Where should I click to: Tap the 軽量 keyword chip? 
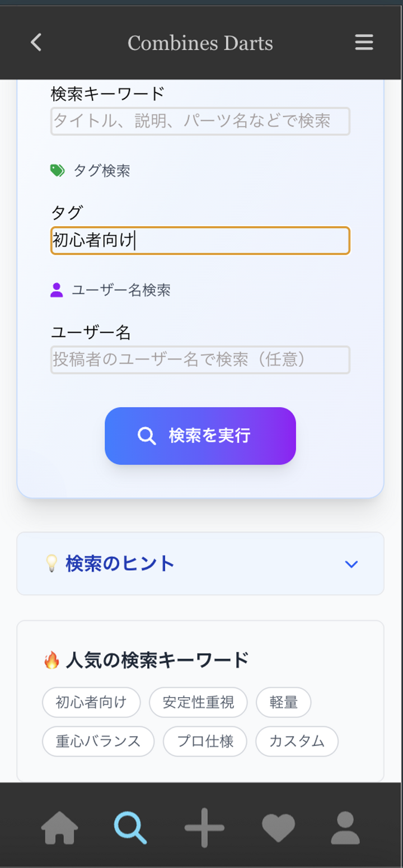[x=283, y=702]
